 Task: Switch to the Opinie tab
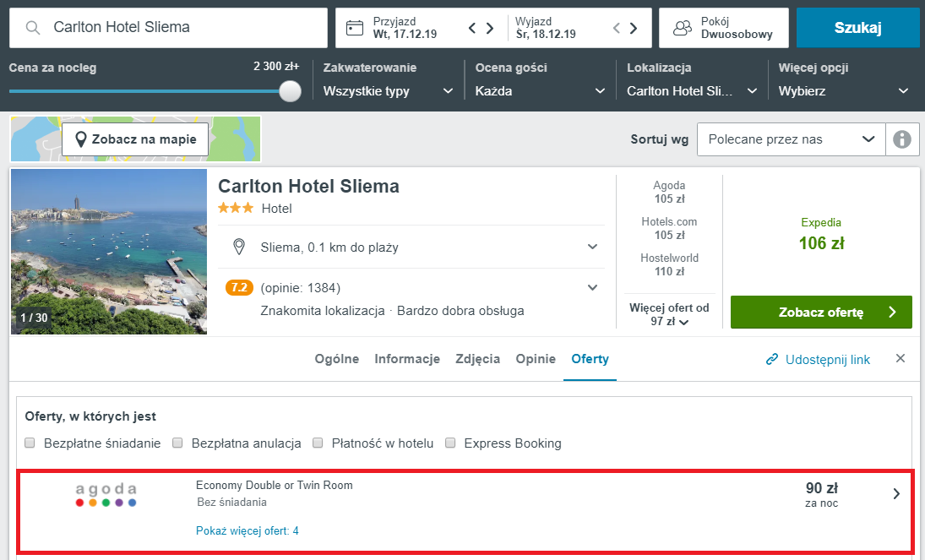536,359
